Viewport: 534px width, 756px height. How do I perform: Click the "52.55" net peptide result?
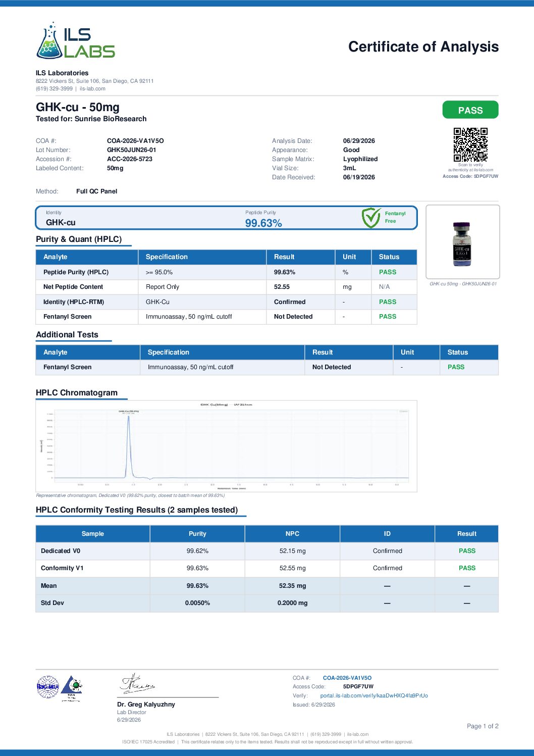(282, 287)
